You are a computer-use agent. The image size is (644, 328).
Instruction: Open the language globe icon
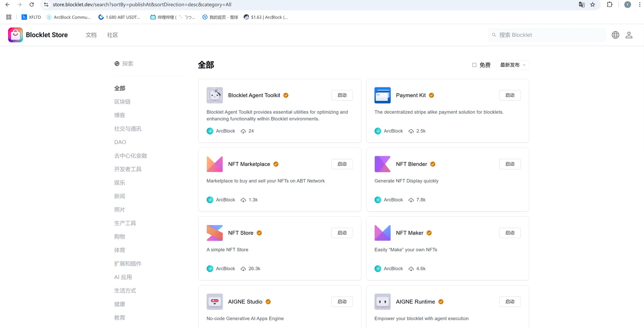point(615,35)
